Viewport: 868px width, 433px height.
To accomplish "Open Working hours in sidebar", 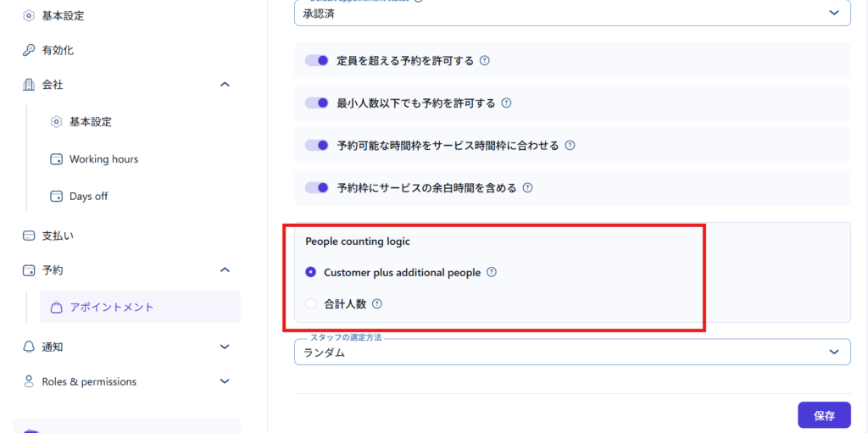I will point(103,159).
